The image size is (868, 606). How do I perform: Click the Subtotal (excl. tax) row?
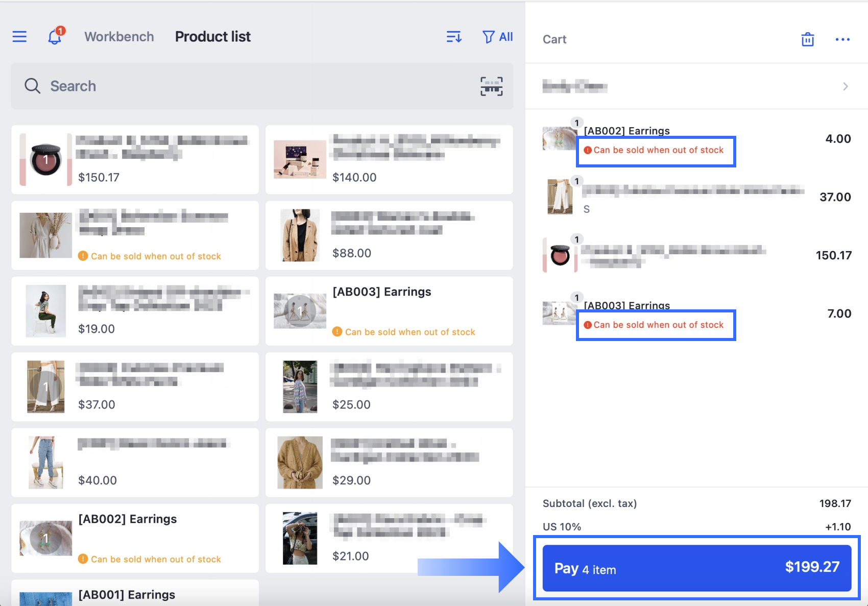pyautogui.click(x=696, y=503)
